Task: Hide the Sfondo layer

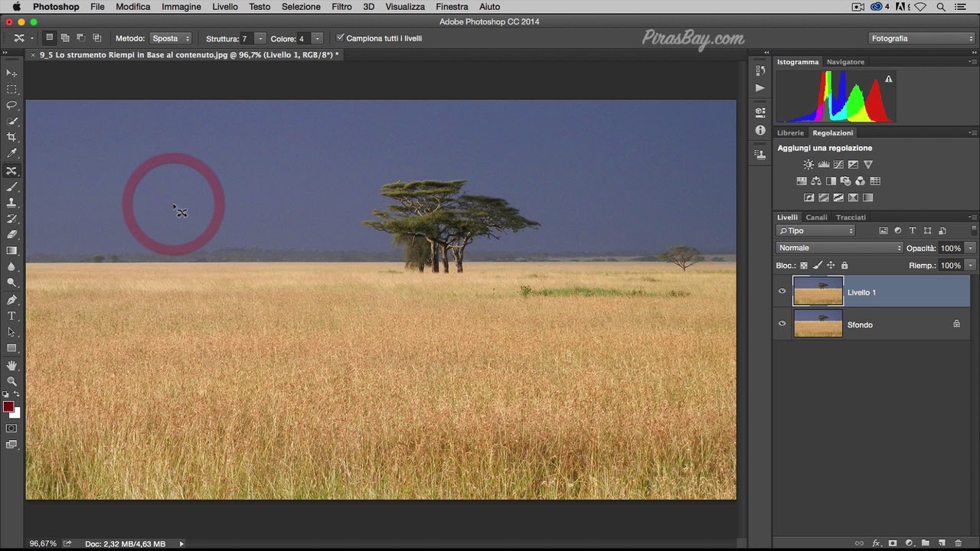Action: click(782, 324)
